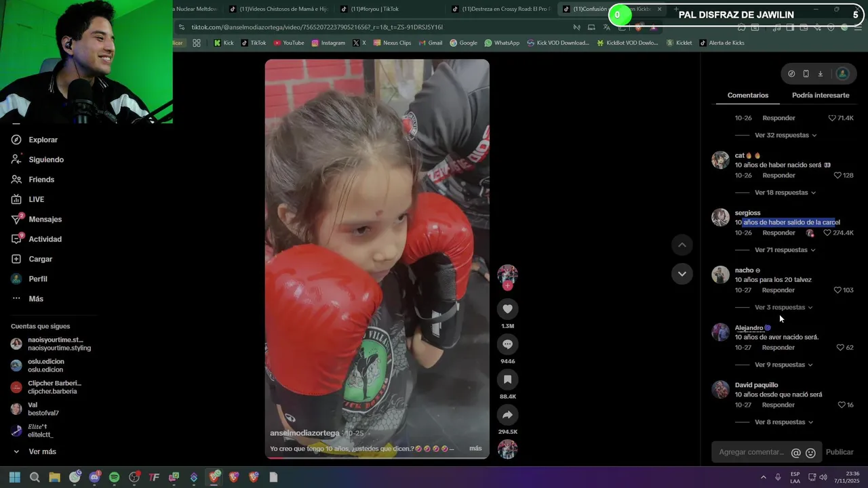Open the Siguiendo feed

click(x=37, y=159)
